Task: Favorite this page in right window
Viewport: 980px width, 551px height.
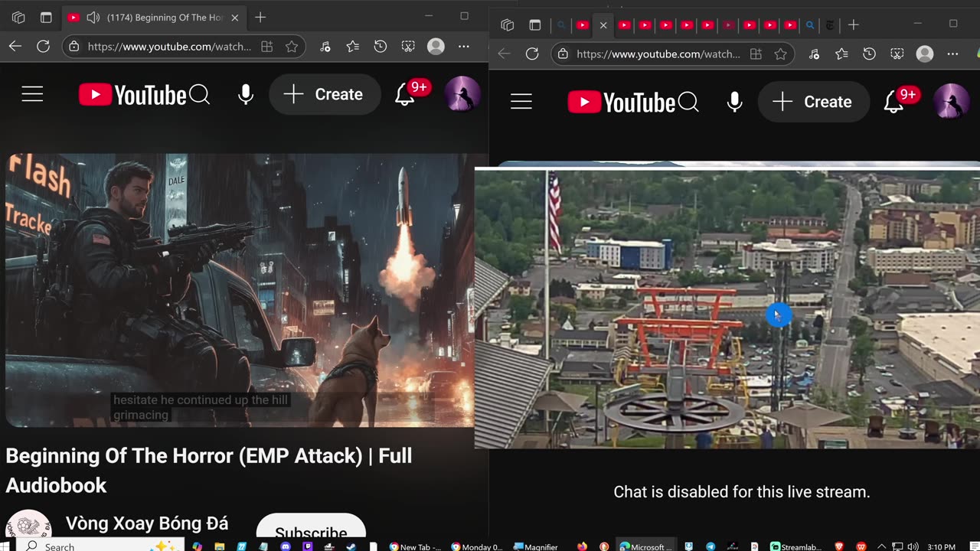Action: tap(780, 54)
